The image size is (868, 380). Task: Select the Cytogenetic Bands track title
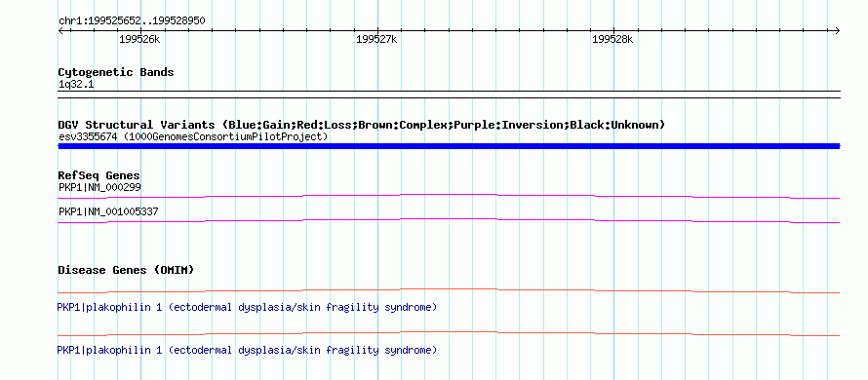116,72
